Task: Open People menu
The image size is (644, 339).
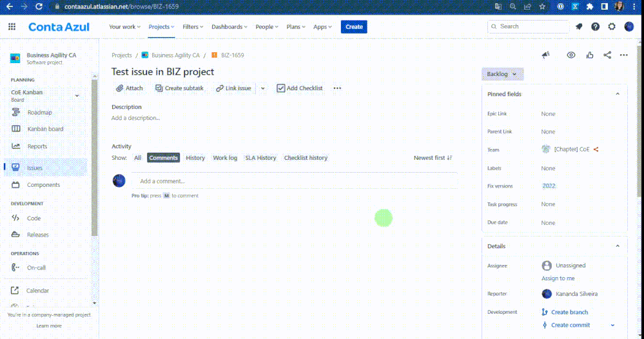Action: 266,26
